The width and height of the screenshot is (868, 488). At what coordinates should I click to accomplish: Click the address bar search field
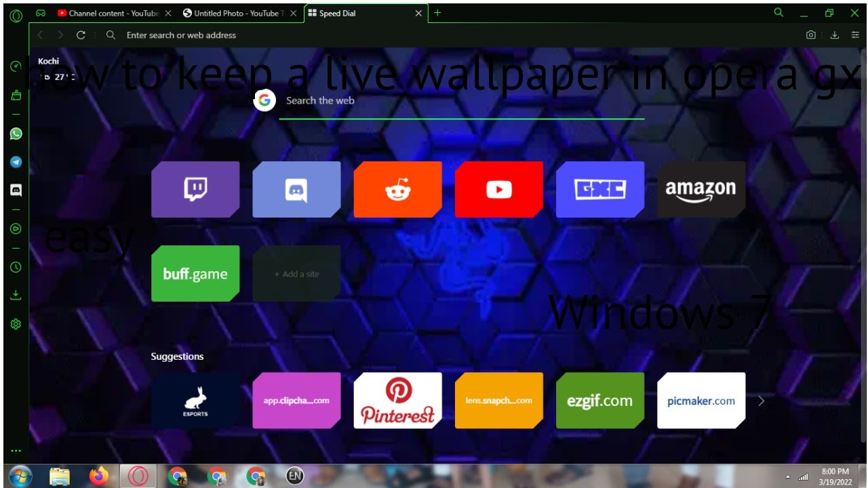coord(448,35)
